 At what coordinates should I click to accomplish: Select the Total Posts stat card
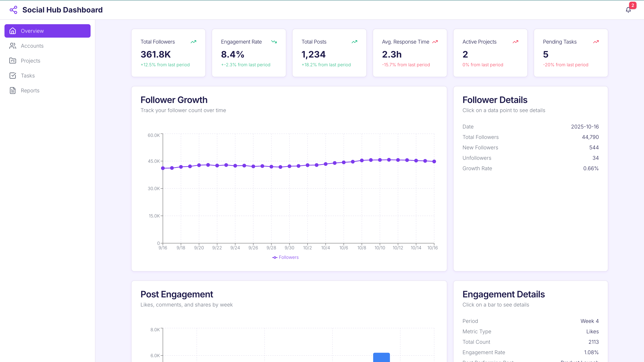(329, 53)
